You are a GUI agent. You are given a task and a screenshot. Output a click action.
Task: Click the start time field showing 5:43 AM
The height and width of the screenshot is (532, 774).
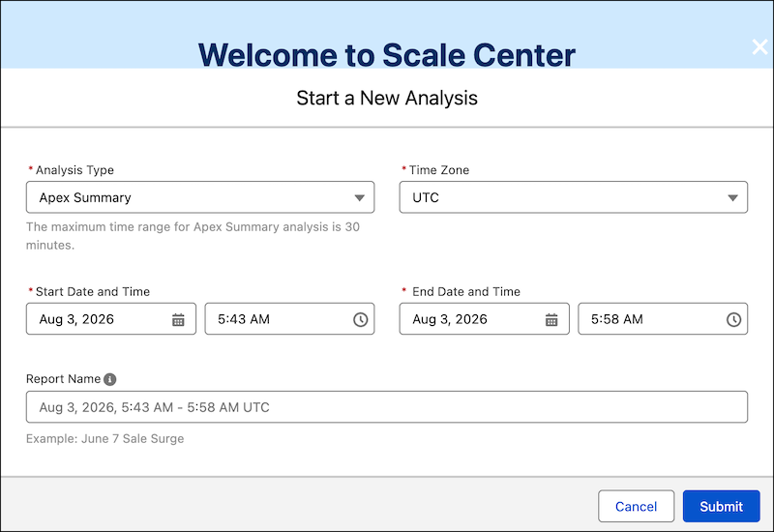[289, 319]
